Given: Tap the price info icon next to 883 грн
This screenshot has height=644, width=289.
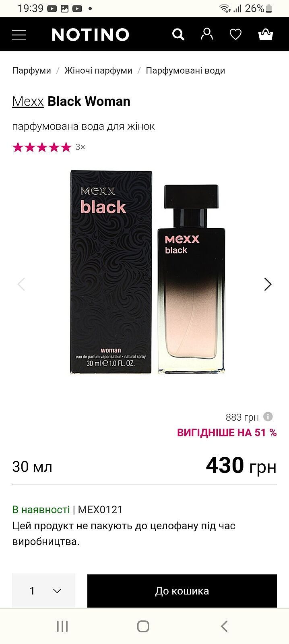Looking at the screenshot, I should click(268, 417).
